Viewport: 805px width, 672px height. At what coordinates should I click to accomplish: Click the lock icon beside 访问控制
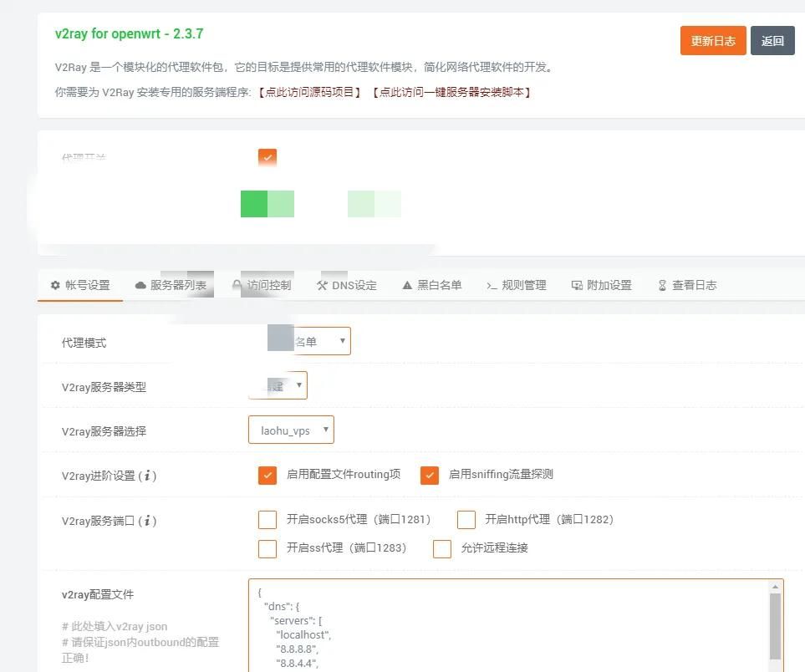click(237, 285)
